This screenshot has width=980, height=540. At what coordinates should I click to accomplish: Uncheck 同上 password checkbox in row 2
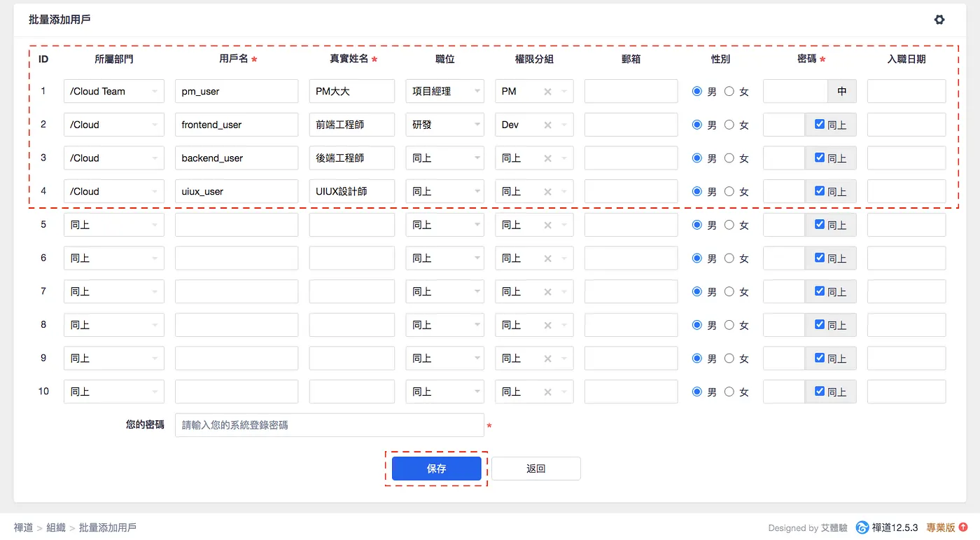[x=820, y=124]
